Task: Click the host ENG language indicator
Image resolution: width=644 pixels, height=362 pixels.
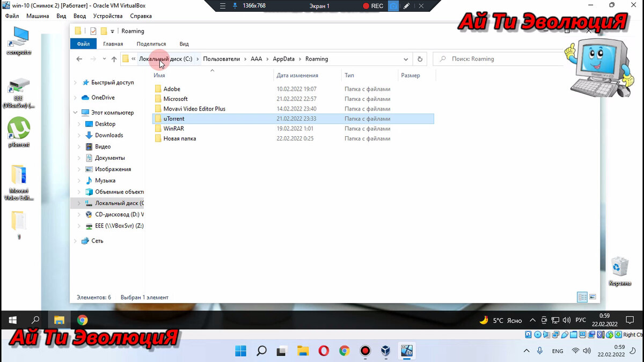Action: point(558,351)
